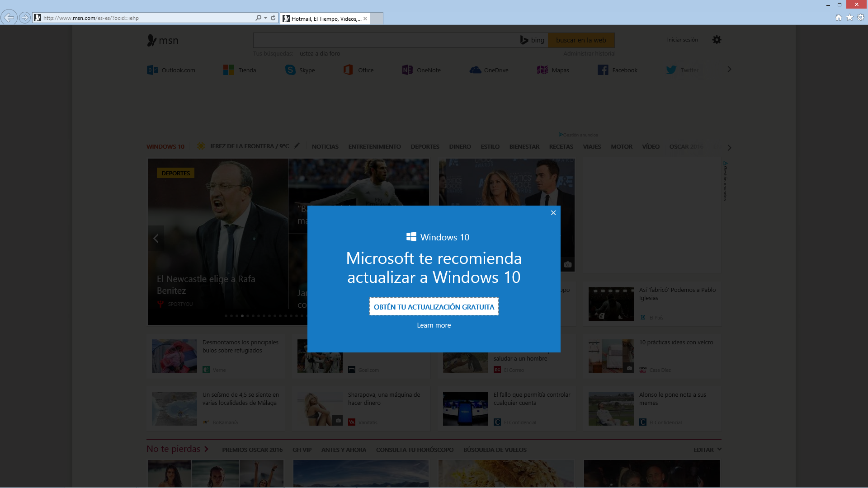Open NOTICIAS section

325,146
